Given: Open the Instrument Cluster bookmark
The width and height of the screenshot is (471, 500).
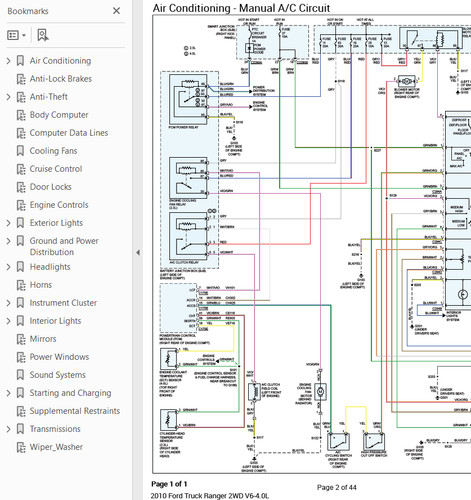Looking at the screenshot, I should pos(63,303).
